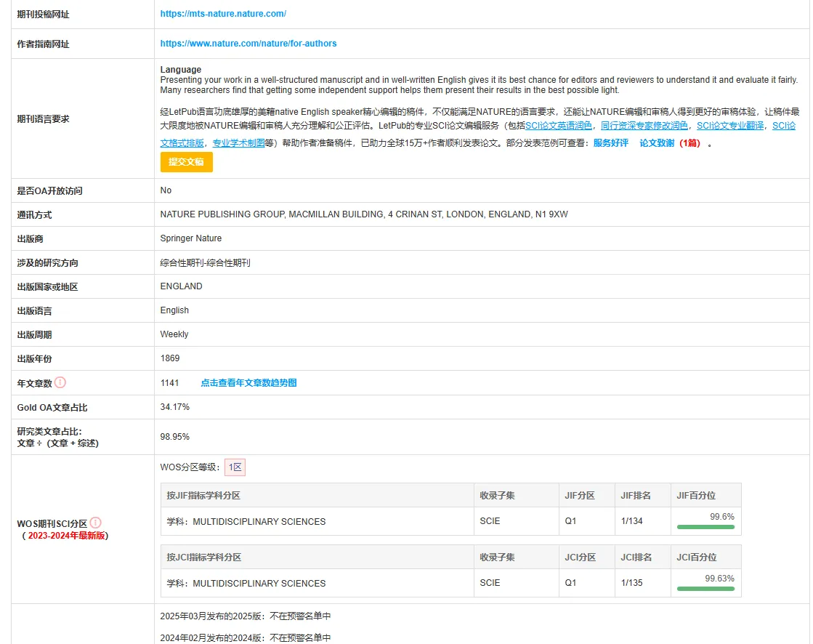Open the 同行资深专家修改润色 link
The height and width of the screenshot is (644, 813).
(x=644, y=126)
